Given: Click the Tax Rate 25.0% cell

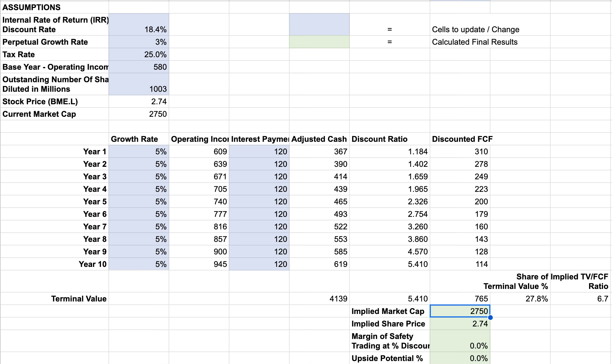Looking at the screenshot, I should pos(139,55).
